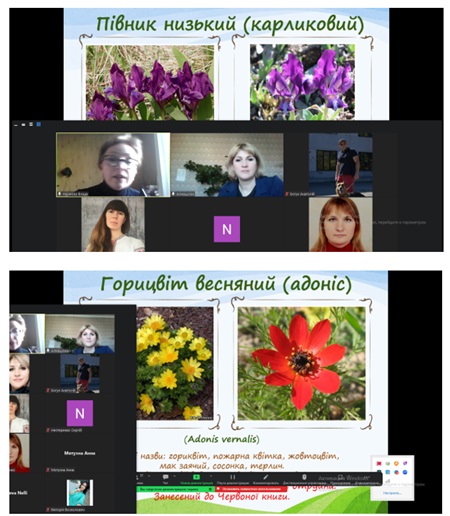Click the purple N avatar in bottom window
Viewport: 450px width, 516px height.
[x=80, y=413]
